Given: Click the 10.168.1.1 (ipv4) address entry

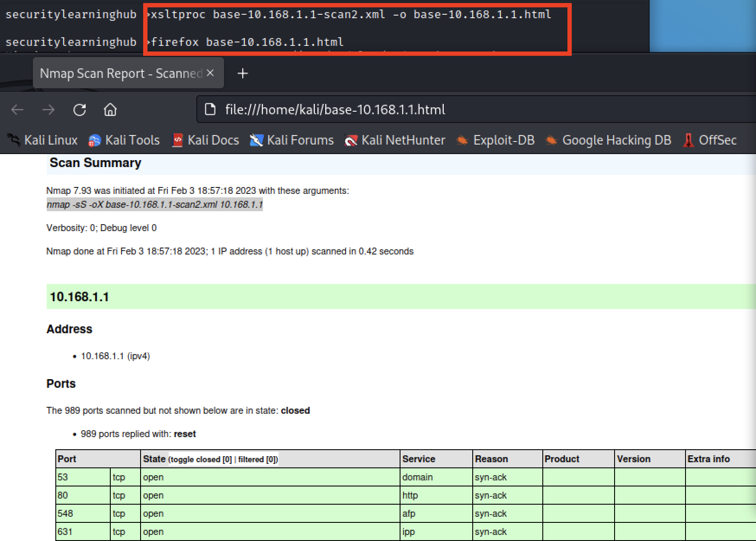Looking at the screenshot, I should pos(115,356).
